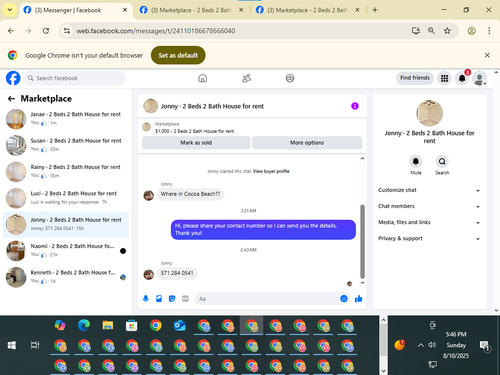Expand Customize chat section

429,190
